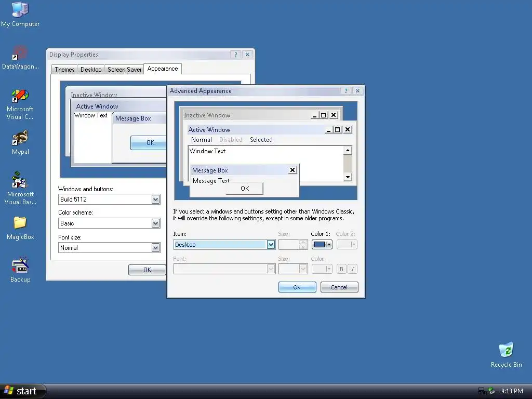This screenshot has height=399, width=532.
Task: Toggle the Bold font button
Action: (341, 269)
